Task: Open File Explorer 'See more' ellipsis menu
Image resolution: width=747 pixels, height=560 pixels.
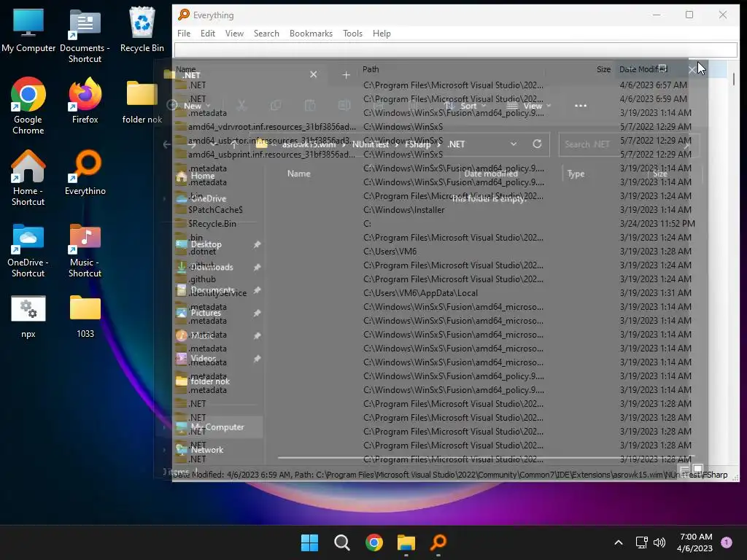Action: 580,106
